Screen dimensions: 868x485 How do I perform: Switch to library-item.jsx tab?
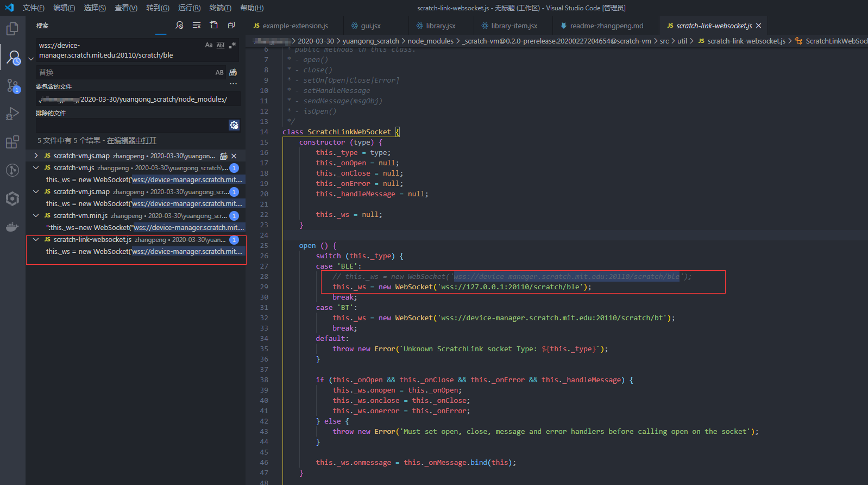coord(514,26)
